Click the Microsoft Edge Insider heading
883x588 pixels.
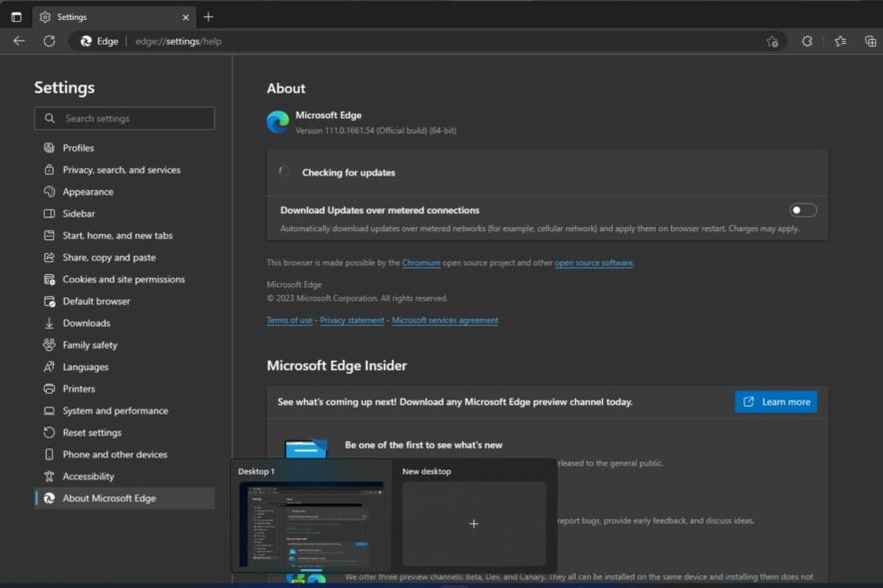tap(337, 366)
